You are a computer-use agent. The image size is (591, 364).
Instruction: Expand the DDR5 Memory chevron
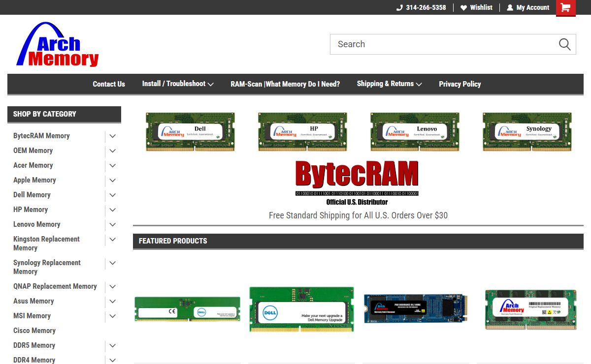(x=113, y=346)
